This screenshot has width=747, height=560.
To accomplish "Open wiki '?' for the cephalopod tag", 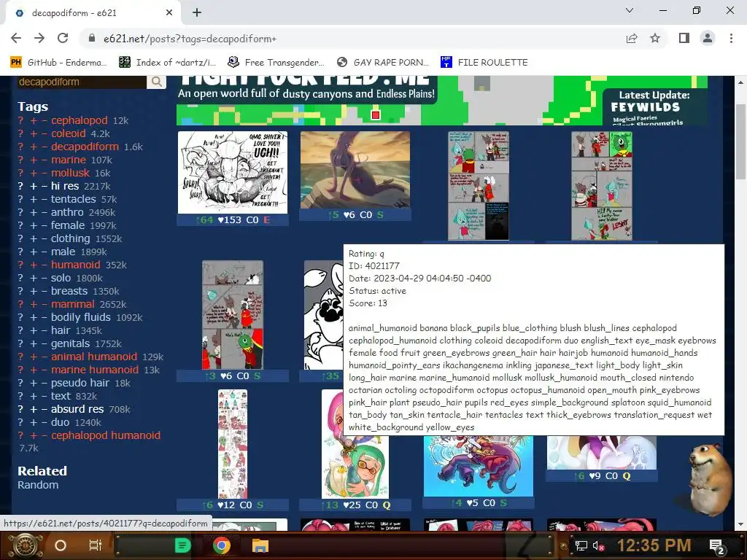I will 20,120.
